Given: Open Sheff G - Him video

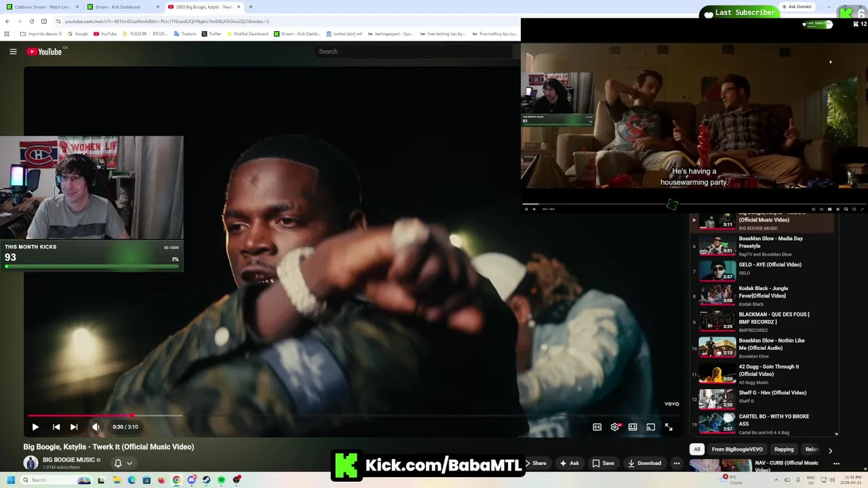Looking at the screenshot, I should (x=764, y=398).
